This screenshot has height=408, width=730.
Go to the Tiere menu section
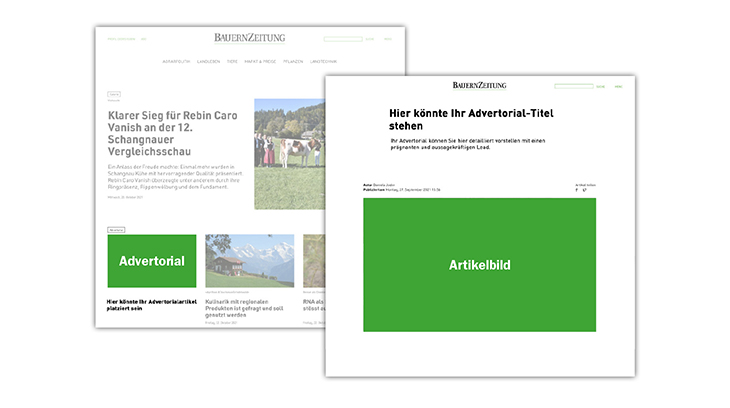tap(232, 61)
